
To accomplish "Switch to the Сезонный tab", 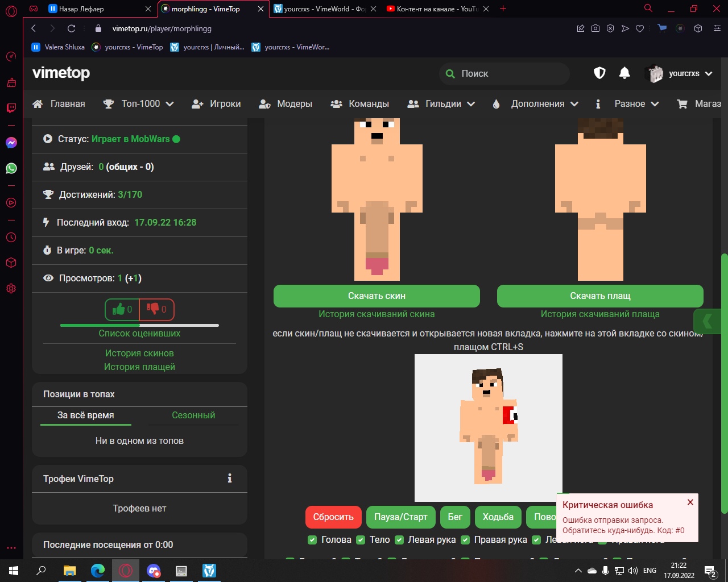I will (193, 415).
